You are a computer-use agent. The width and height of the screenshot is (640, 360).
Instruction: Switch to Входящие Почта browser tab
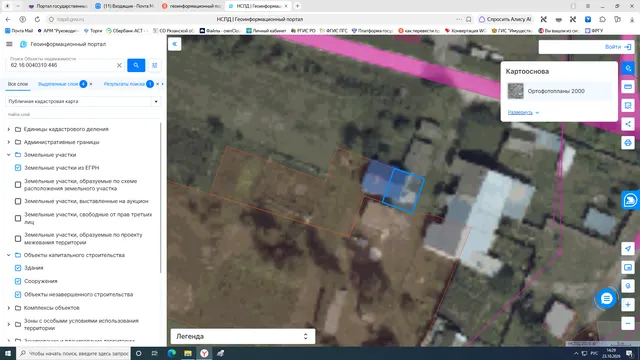(125, 6)
